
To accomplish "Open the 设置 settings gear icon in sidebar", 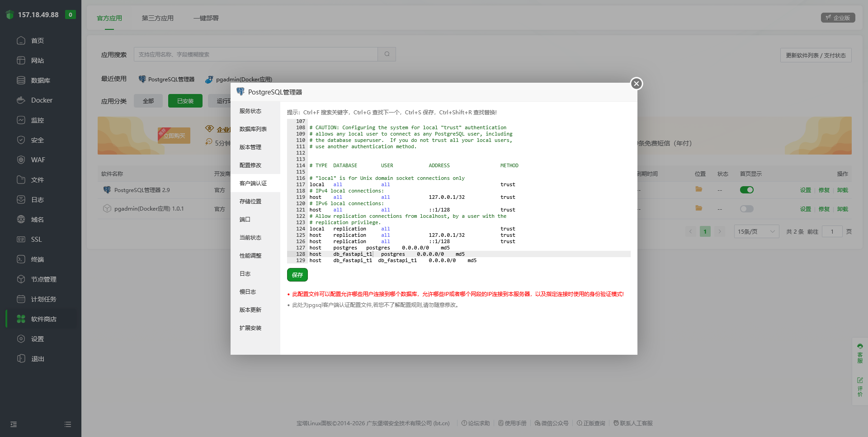I will (21, 339).
